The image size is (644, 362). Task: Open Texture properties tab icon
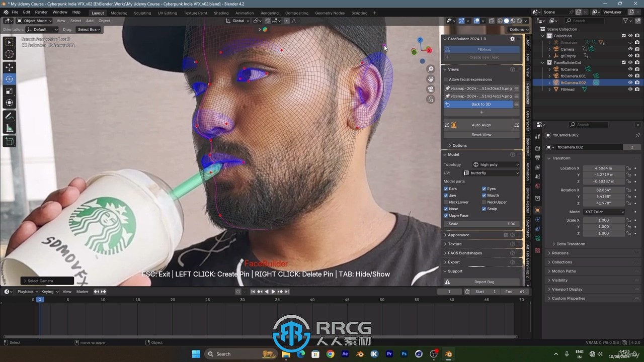coord(538,250)
